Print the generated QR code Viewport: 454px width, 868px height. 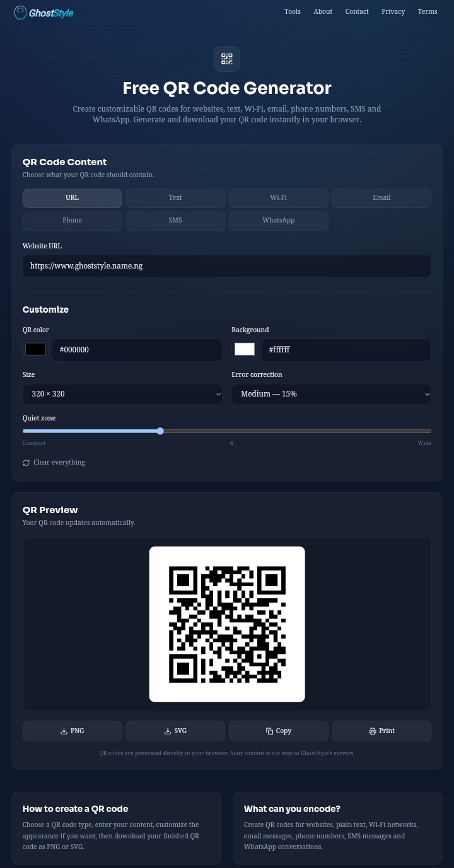pyautogui.click(x=381, y=731)
